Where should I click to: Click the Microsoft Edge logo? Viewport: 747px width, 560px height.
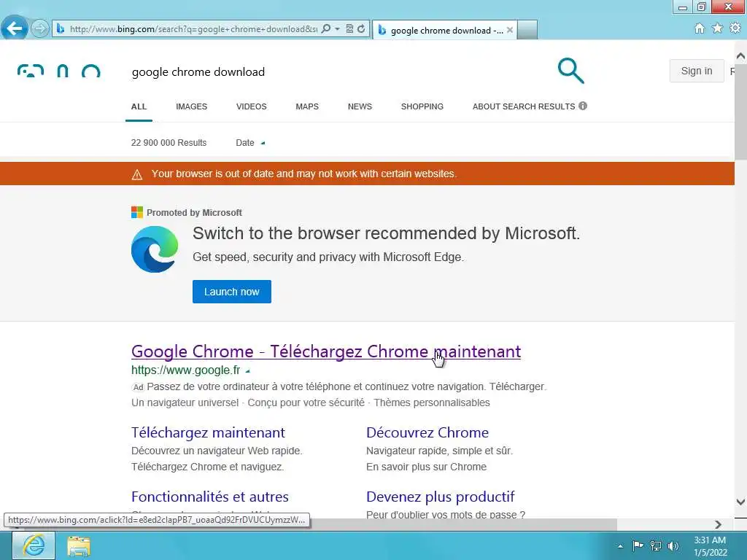[x=155, y=249]
